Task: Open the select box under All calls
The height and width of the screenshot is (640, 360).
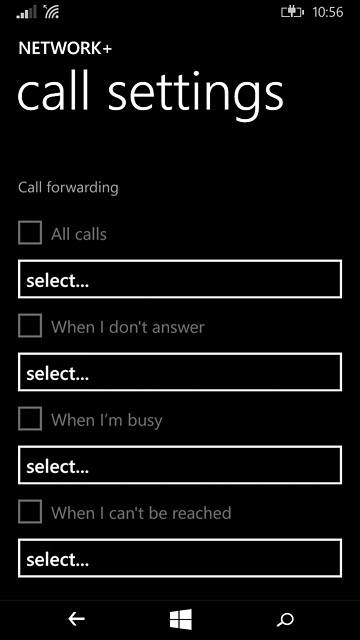Action: point(180,279)
